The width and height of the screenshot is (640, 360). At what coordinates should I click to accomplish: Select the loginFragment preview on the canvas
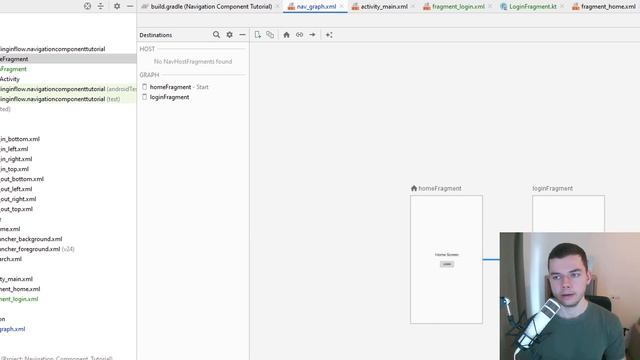click(x=568, y=213)
